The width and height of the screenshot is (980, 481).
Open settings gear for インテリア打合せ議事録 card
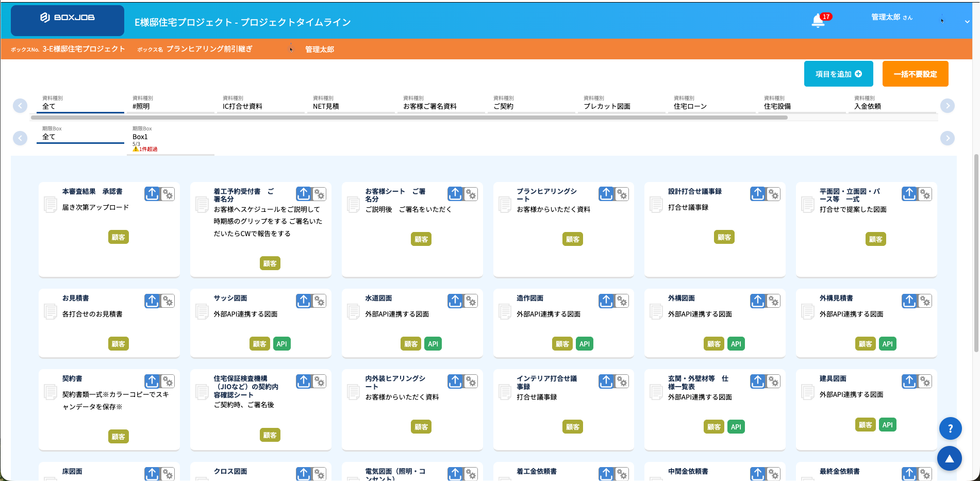click(x=622, y=381)
